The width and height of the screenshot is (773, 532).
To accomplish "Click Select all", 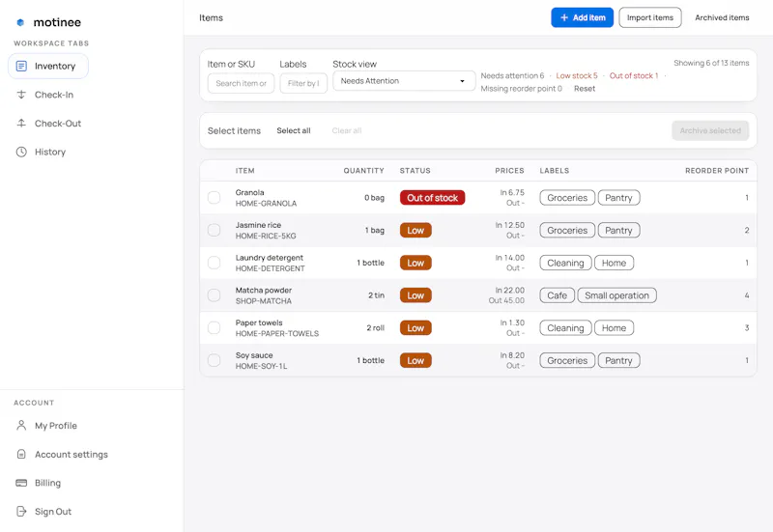I will [294, 130].
